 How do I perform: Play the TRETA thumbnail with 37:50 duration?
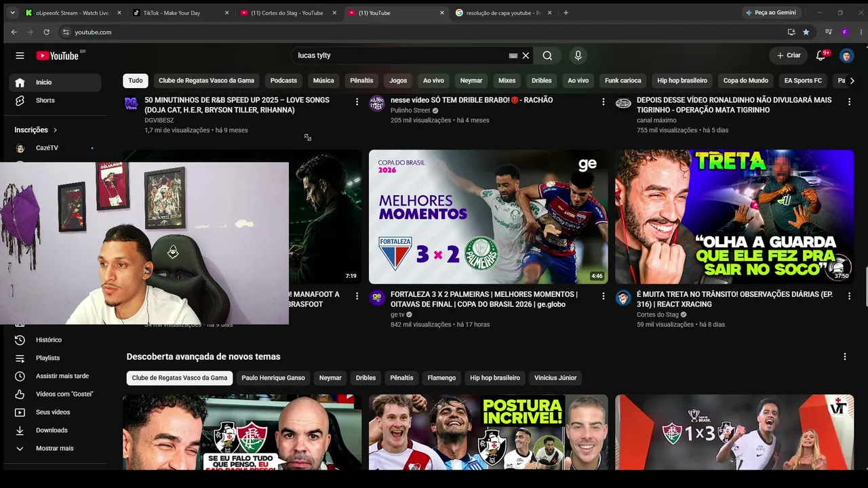coord(734,217)
